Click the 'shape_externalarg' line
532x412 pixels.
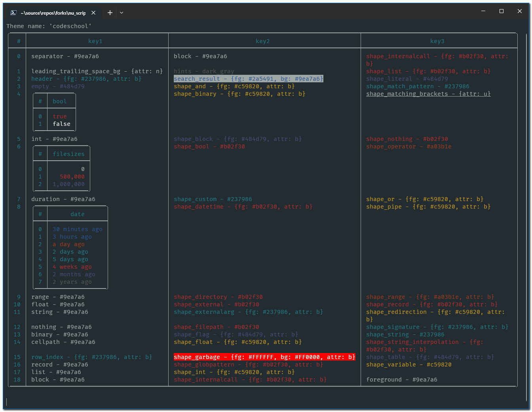coord(249,312)
